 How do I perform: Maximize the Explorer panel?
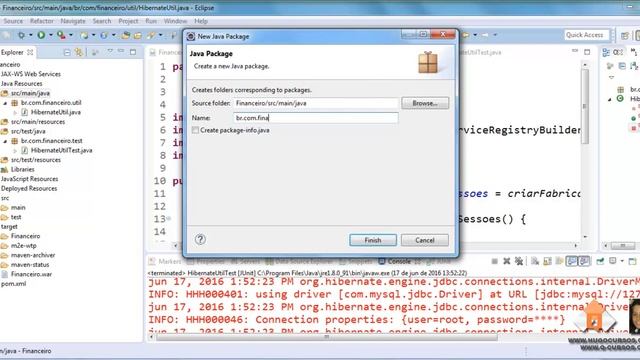click(x=133, y=52)
